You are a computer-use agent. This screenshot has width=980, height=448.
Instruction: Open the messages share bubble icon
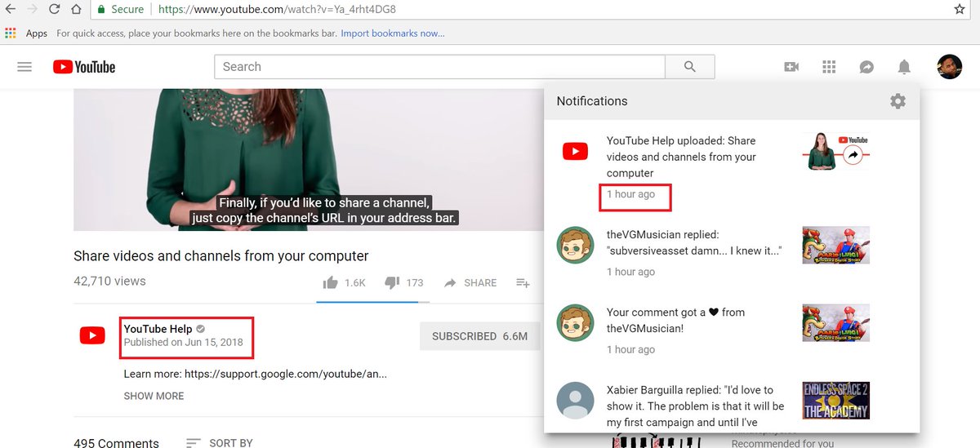pyautogui.click(x=866, y=67)
